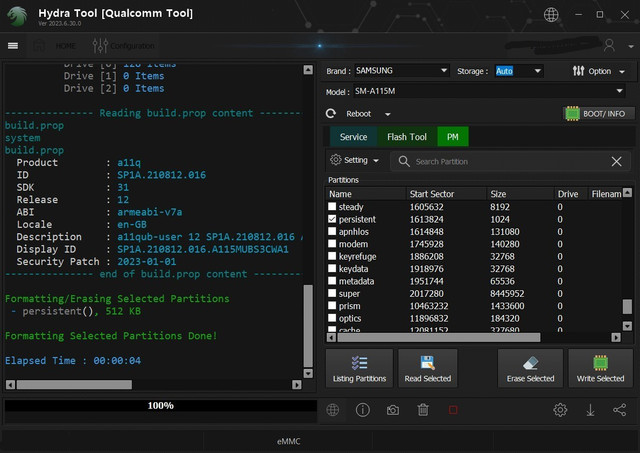Screen dimensions: 640x453
Task: Sort partitions by Name column header
Action: click(366, 194)
